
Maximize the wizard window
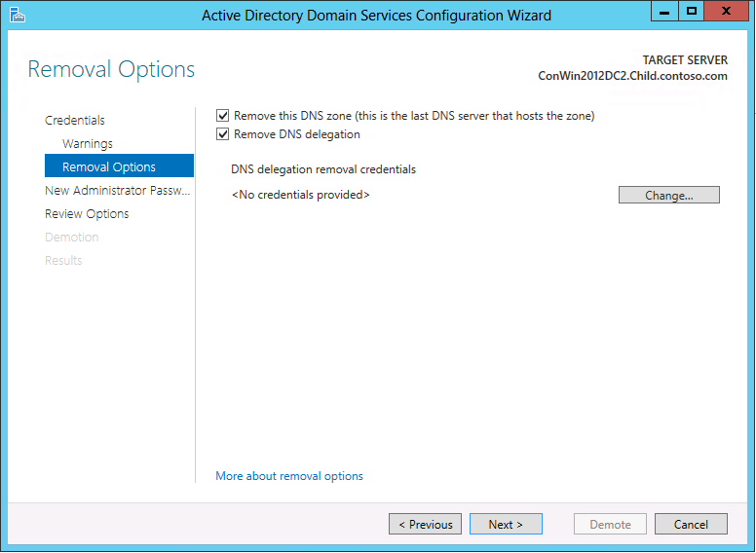pos(692,11)
